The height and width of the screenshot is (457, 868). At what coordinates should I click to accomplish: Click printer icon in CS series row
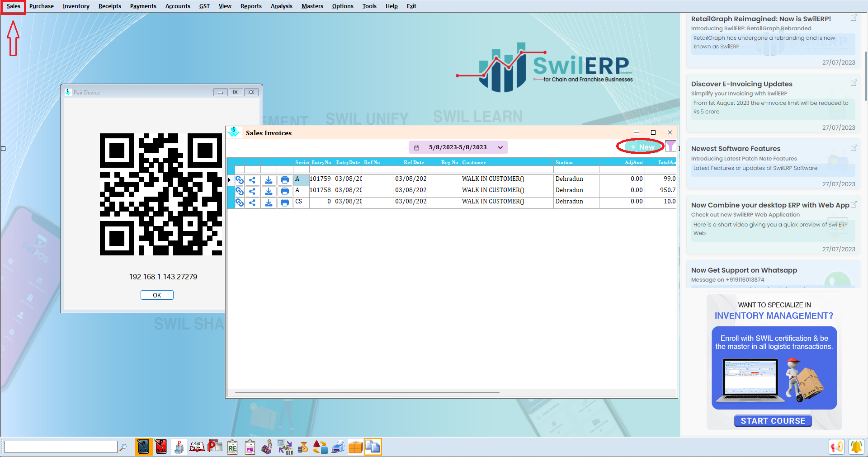(285, 203)
